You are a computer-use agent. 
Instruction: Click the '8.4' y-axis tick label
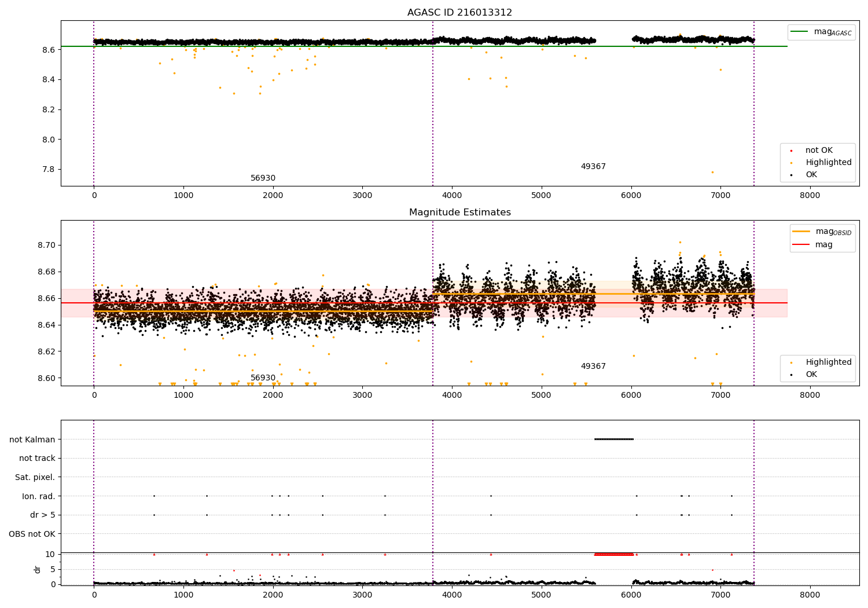point(48,79)
